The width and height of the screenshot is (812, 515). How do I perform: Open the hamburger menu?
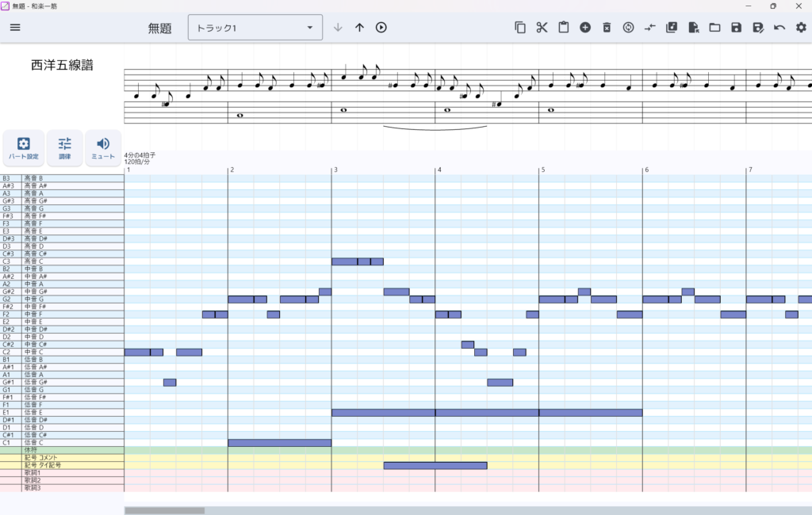(x=15, y=28)
